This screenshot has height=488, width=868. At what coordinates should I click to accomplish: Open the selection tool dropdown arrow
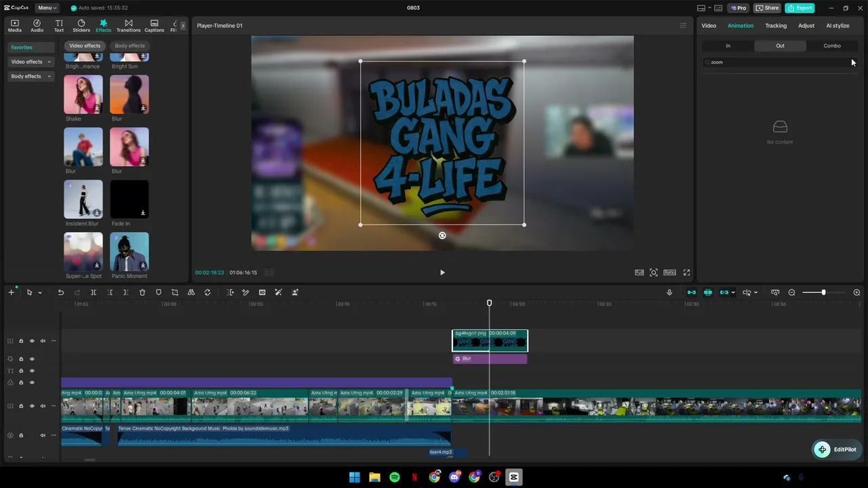(x=40, y=293)
